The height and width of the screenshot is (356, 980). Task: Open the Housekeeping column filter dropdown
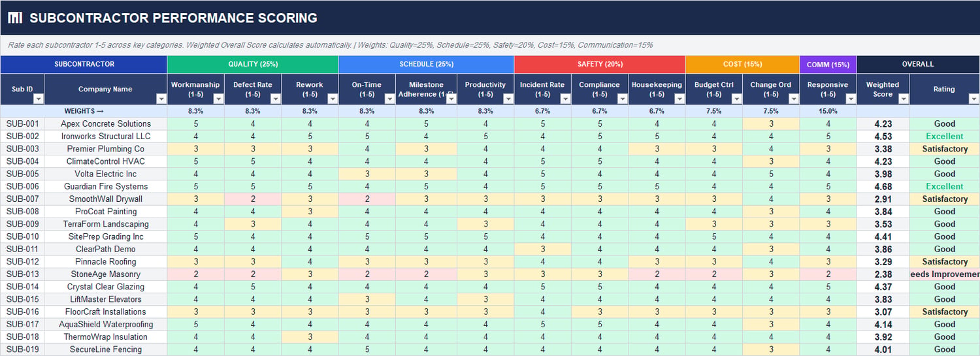pyautogui.click(x=679, y=99)
